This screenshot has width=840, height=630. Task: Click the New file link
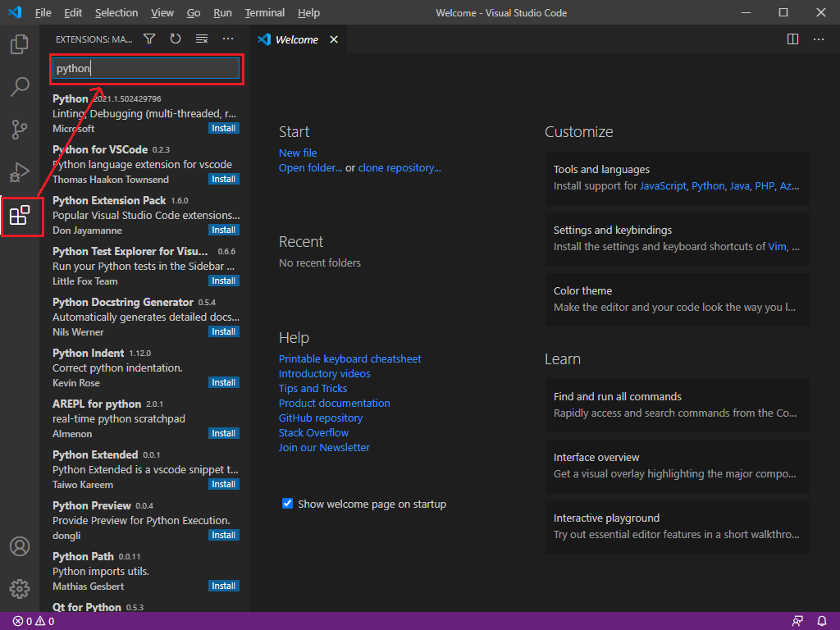click(298, 153)
